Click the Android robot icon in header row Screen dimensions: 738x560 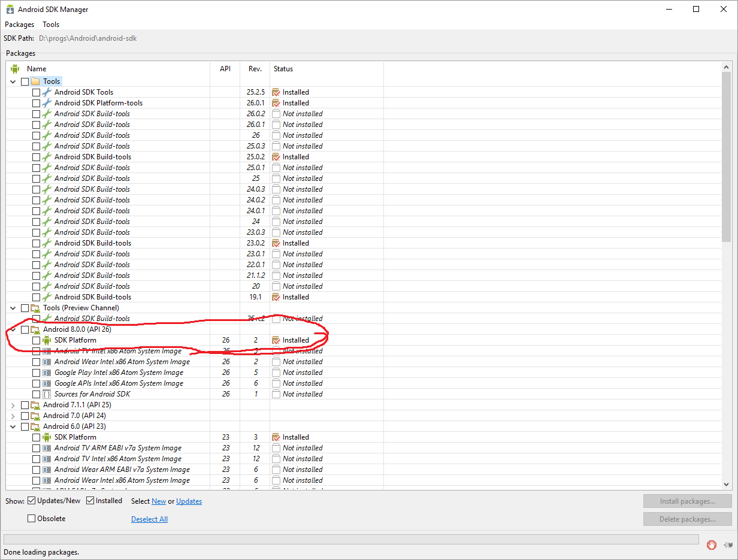[14, 68]
